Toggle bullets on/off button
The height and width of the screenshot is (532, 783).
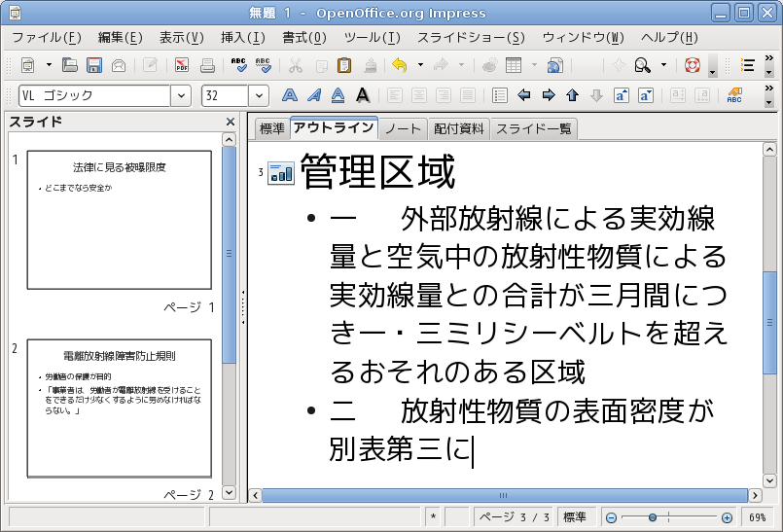click(500, 95)
